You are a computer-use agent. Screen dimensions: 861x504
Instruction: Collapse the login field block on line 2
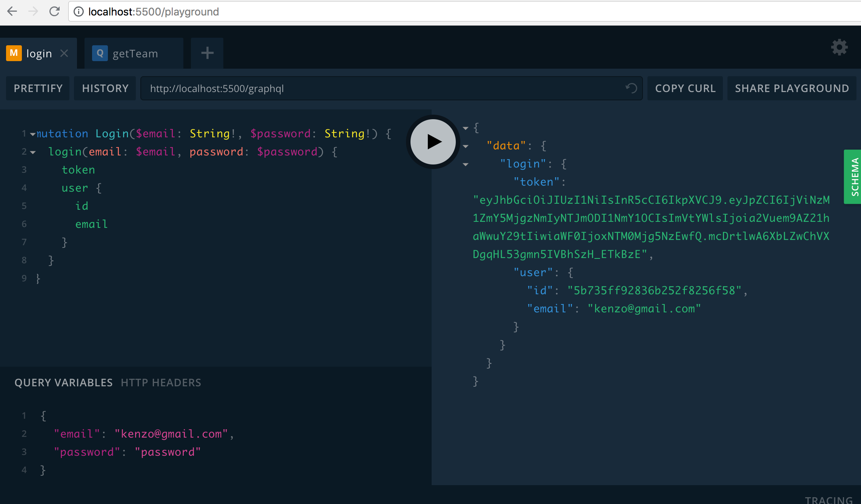coord(33,152)
